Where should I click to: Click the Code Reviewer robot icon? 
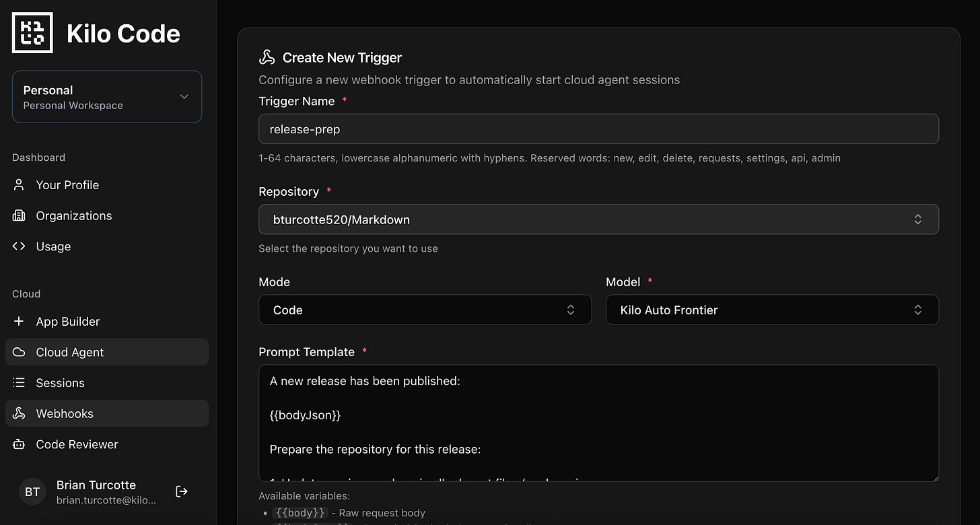(x=19, y=444)
